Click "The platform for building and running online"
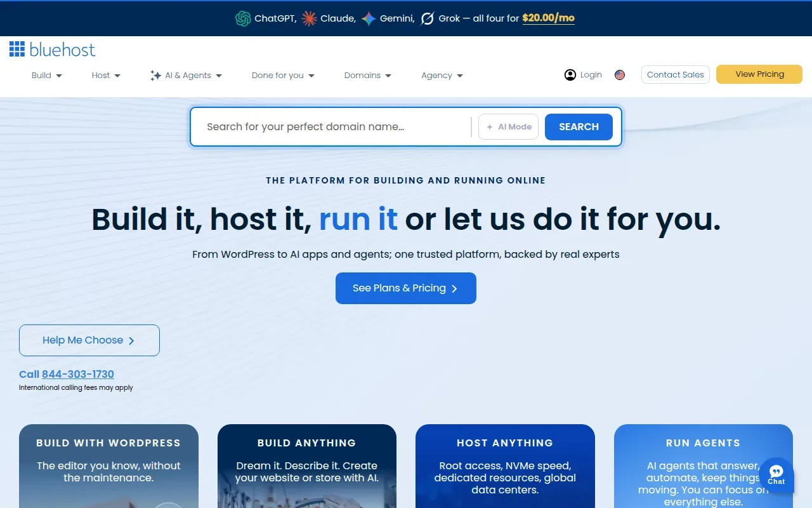812x508 pixels. click(406, 180)
